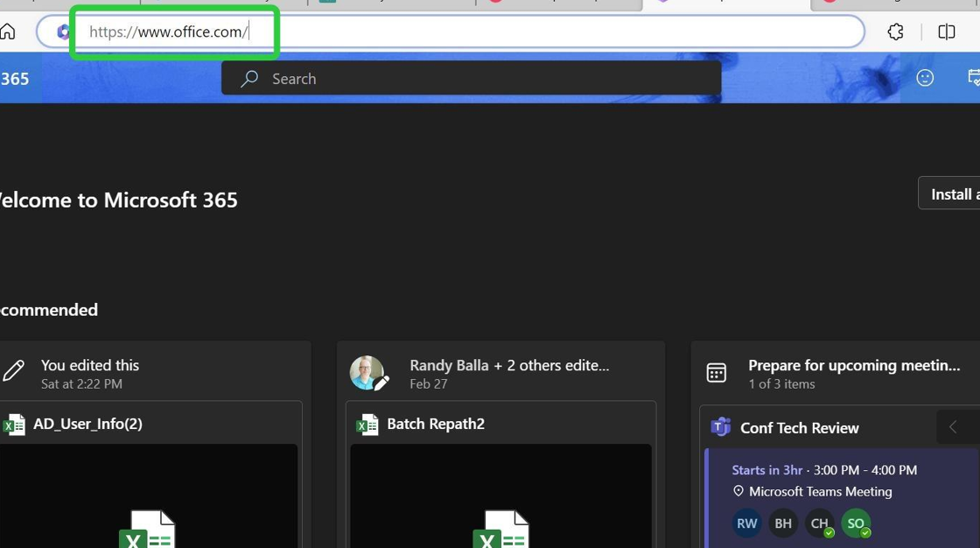
Task: Click the site icon in address bar
Action: coord(62,32)
